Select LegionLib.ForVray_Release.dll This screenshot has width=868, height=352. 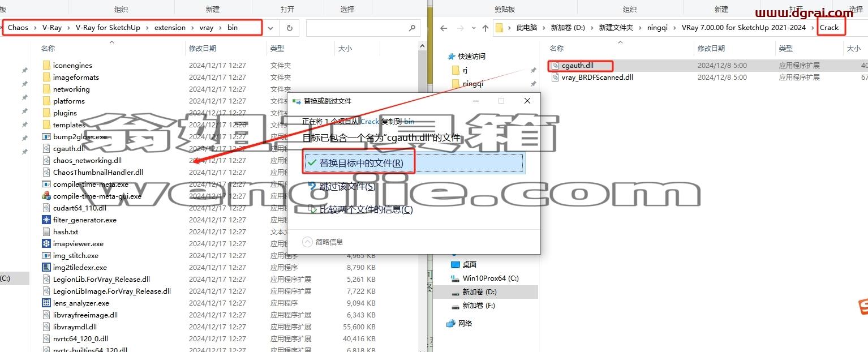pyautogui.click(x=101, y=279)
